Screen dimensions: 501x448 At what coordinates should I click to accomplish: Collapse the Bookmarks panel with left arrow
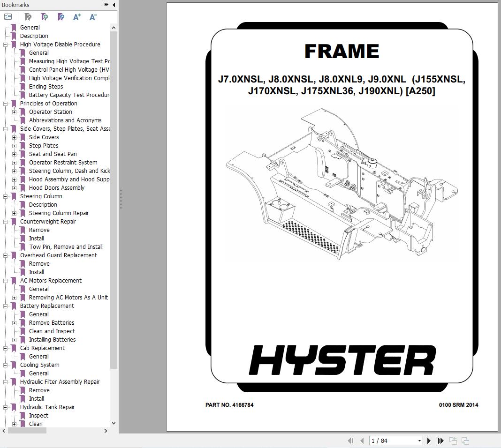coord(114,5)
